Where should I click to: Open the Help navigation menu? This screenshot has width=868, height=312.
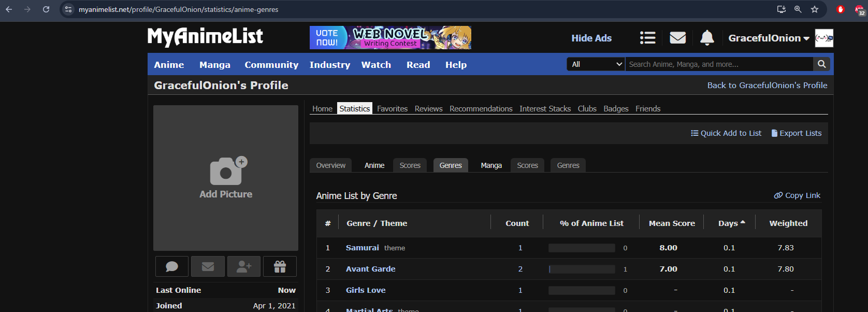click(x=456, y=65)
